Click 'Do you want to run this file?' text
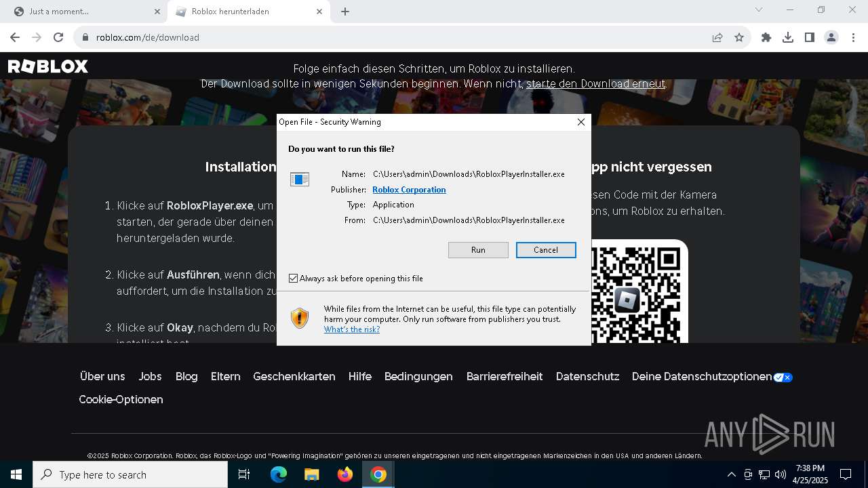Image resolution: width=868 pixels, height=488 pixels. coord(341,149)
